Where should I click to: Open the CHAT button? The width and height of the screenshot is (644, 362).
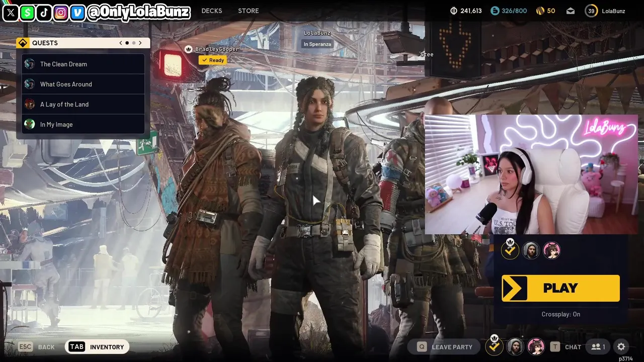click(573, 347)
